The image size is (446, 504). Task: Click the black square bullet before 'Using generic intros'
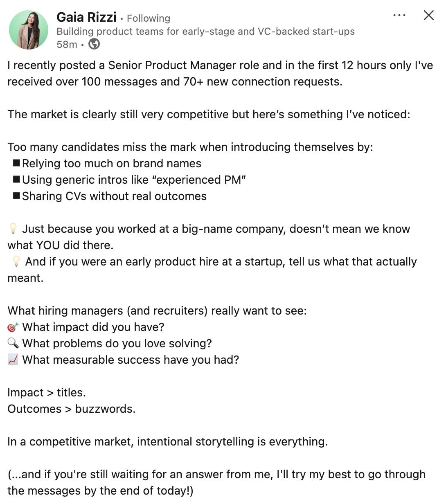coord(16,179)
